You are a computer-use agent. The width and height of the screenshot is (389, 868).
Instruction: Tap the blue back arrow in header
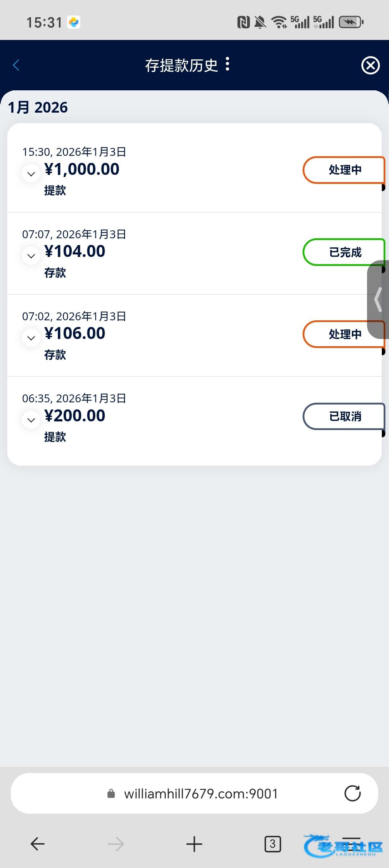pyautogui.click(x=16, y=65)
